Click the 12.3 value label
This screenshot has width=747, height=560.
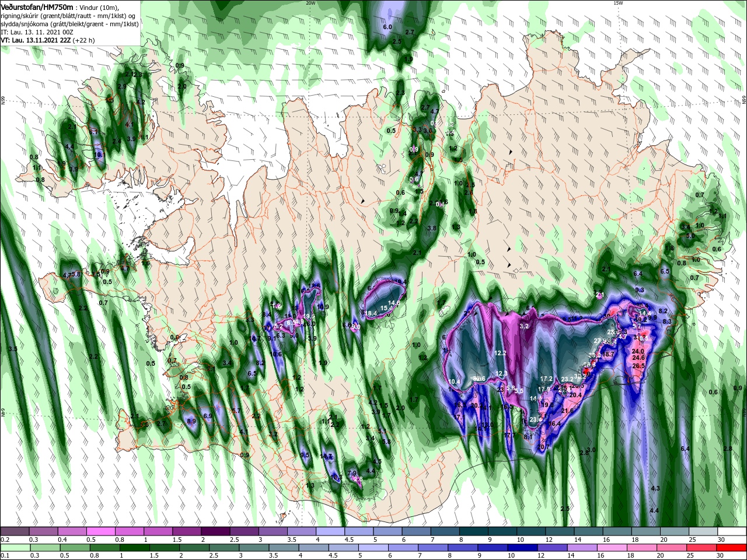point(502,373)
